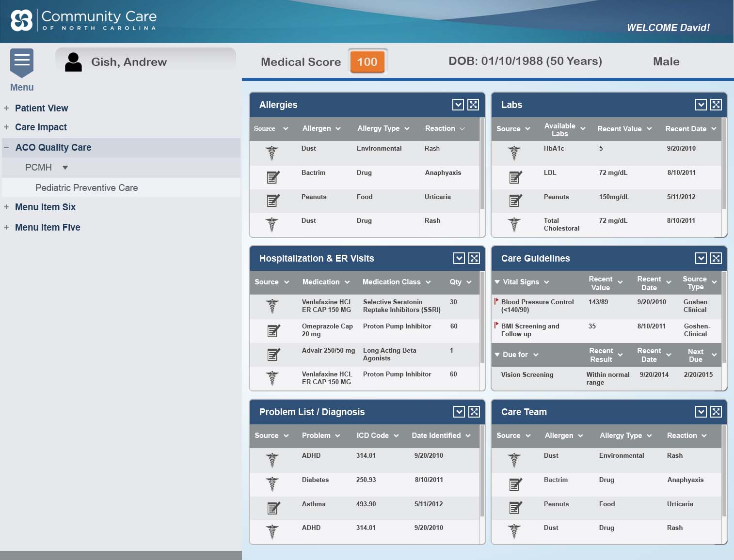Collapse the Hospitalization & ER Visits panel
The width and height of the screenshot is (734, 560).
pos(459,258)
